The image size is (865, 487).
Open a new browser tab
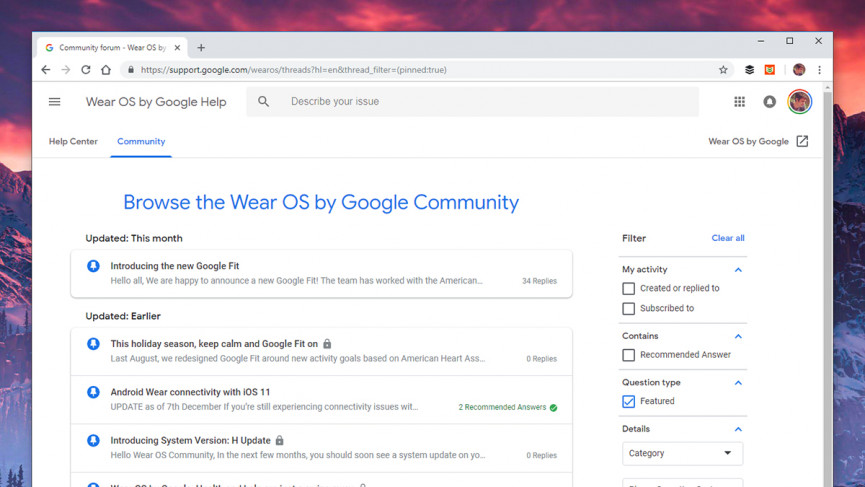coord(201,48)
